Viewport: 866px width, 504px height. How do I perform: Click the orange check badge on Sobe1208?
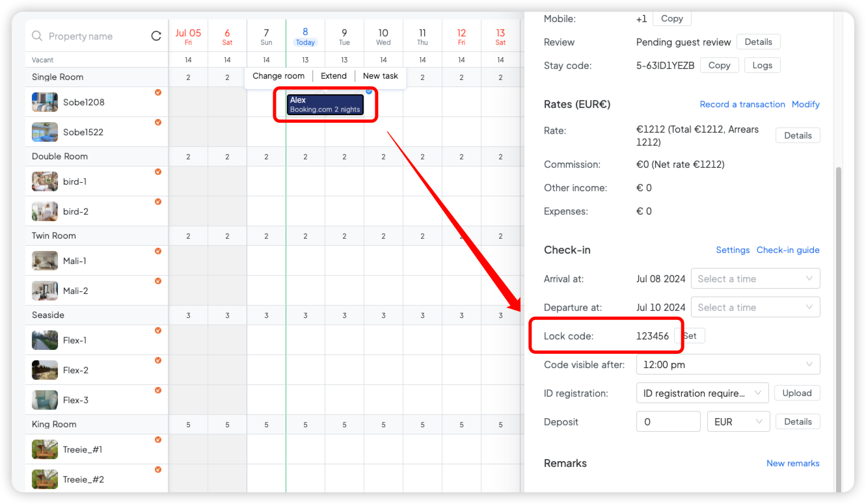pos(158,92)
